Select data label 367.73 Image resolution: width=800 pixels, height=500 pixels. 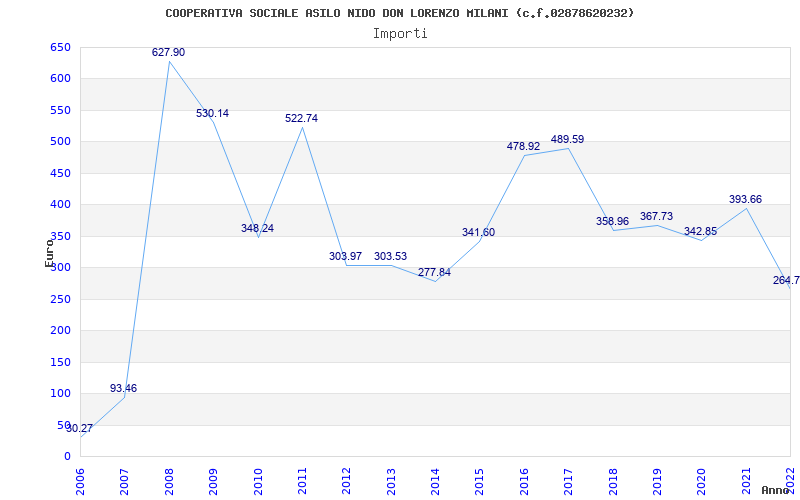click(656, 217)
